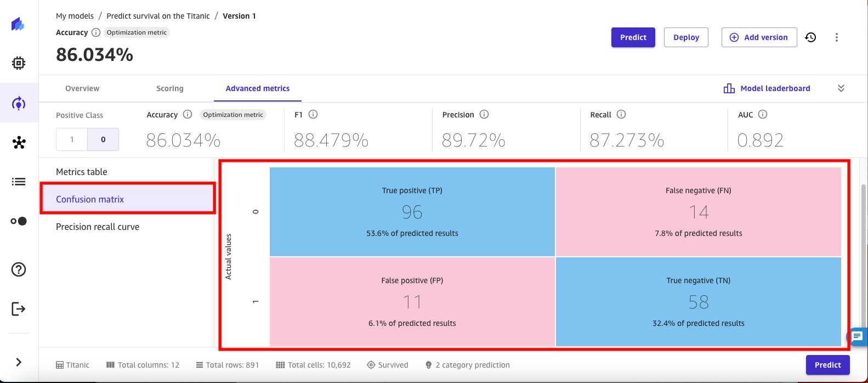Click the info icon beside the Accuracy heading
This screenshot has width=868, height=383.
coord(96,32)
